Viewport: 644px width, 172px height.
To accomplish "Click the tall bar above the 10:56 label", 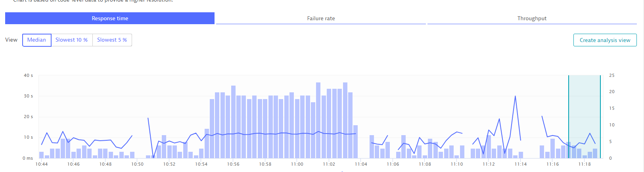I will click(233, 122).
